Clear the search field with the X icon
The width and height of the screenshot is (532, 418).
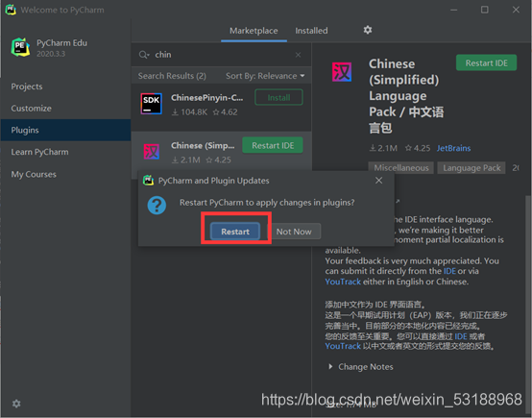[298, 55]
